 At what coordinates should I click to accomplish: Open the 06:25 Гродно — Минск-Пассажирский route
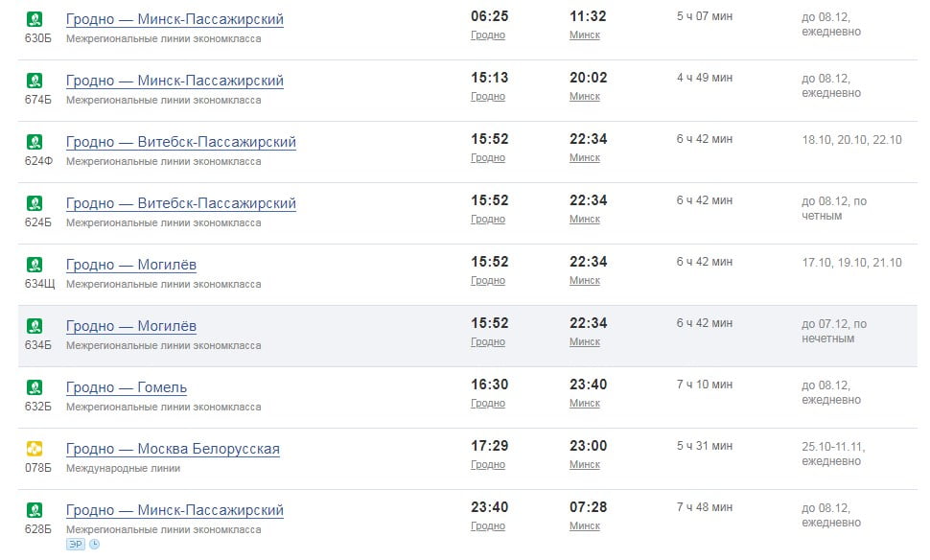pos(174,19)
